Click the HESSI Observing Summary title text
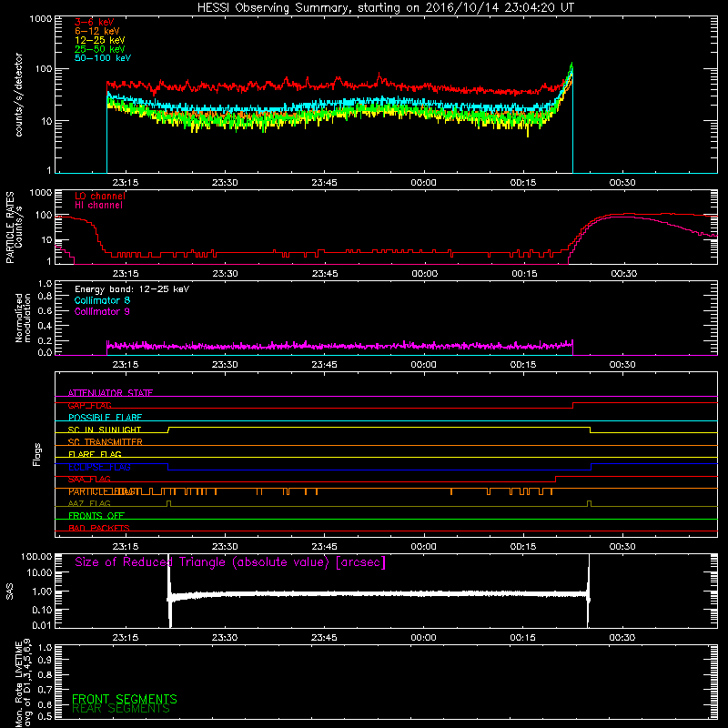This screenshot has width=728, height=728. point(385,8)
